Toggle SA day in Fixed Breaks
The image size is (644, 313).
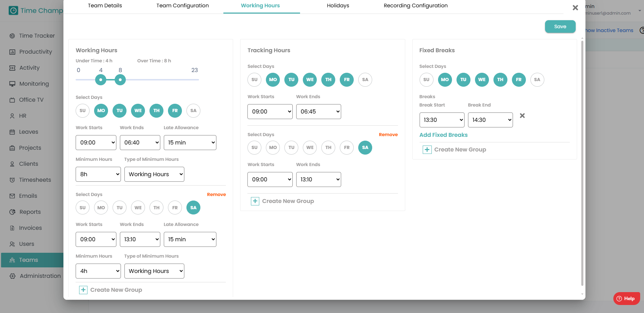(x=537, y=80)
